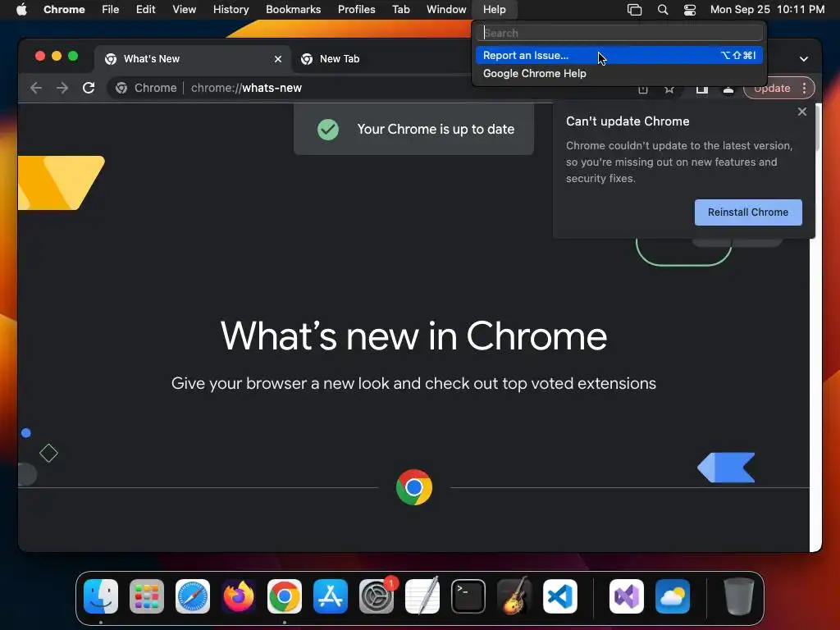Open Trash in the dock
The width and height of the screenshot is (840, 630).
click(739, 596)
